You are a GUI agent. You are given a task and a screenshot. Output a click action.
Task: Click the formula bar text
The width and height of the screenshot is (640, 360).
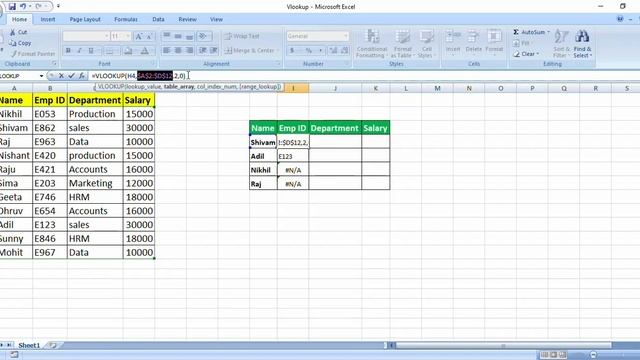tap(139, 76)
